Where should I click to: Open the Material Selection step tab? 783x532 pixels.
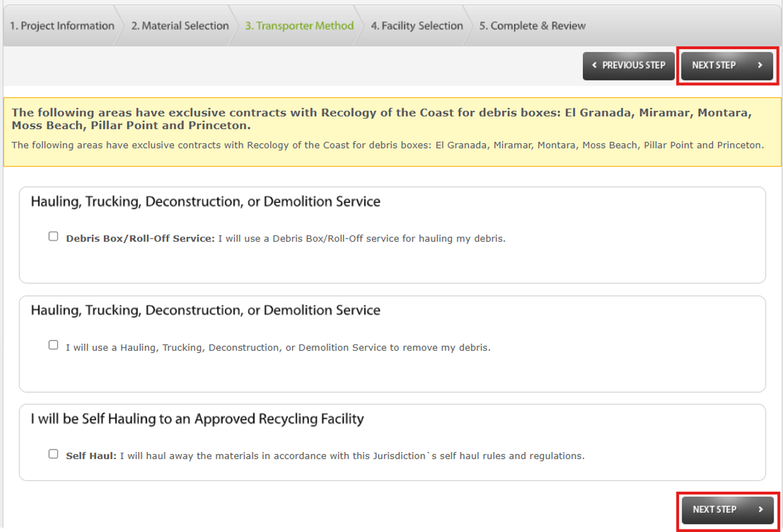pos(179,26)
